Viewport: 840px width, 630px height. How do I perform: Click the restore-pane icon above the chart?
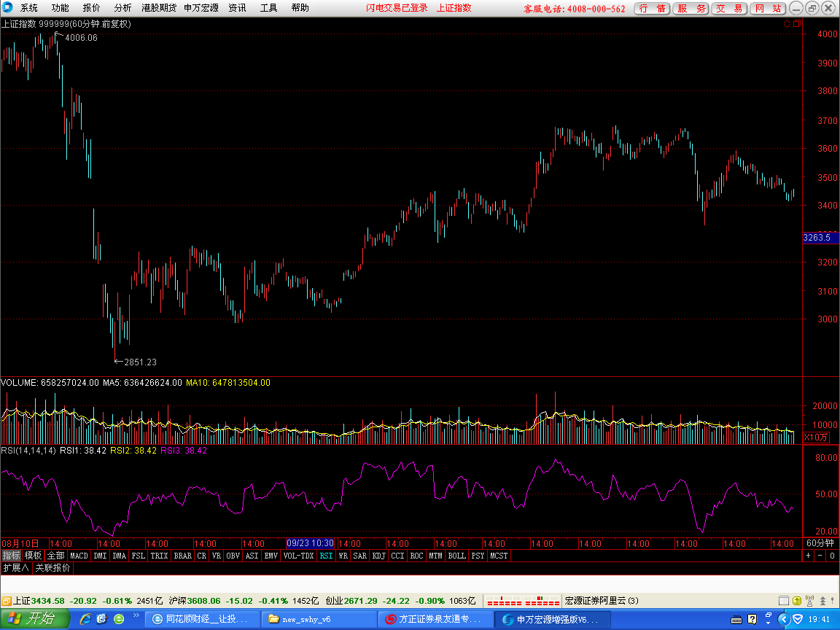pos(796,23)
